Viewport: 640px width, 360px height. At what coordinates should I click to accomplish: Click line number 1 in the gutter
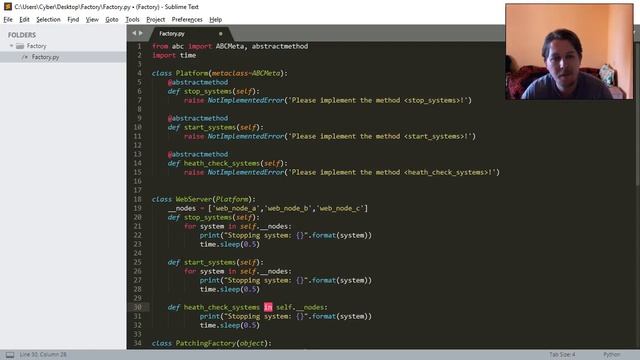click(139, 47)
